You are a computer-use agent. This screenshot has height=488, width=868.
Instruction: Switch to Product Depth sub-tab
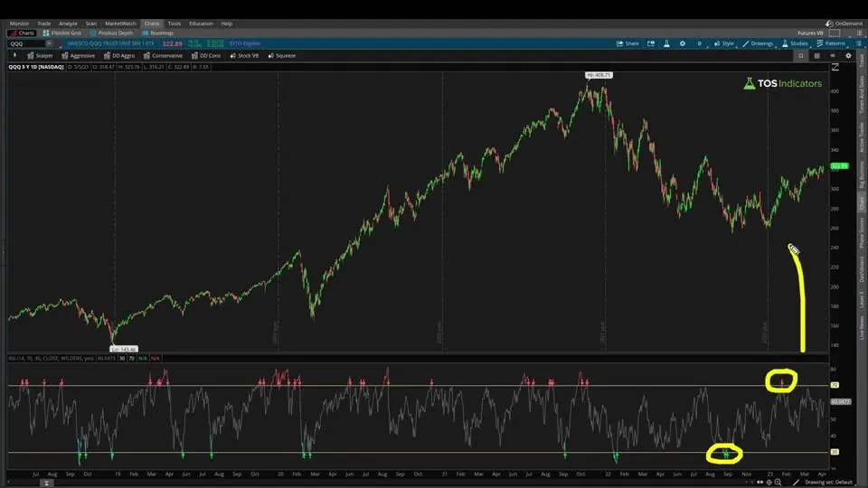[112, 33]
